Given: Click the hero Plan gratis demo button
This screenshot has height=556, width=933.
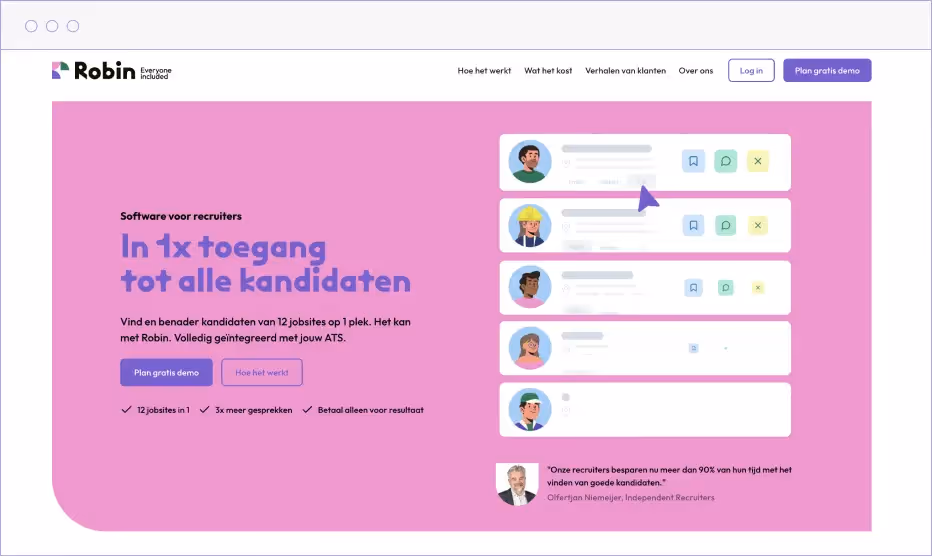Looking at the screenshot, I should (166, 372).
